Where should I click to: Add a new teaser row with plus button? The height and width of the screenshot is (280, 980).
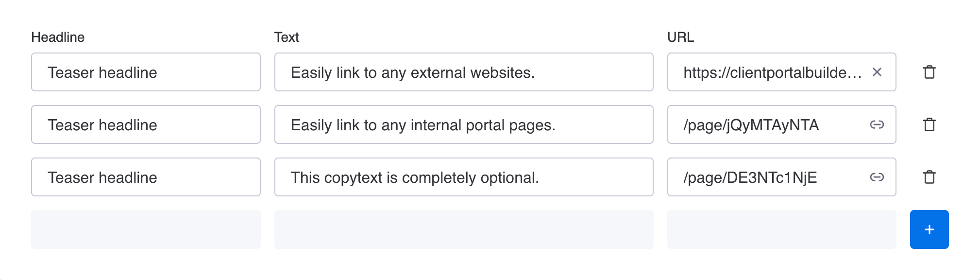929,229
